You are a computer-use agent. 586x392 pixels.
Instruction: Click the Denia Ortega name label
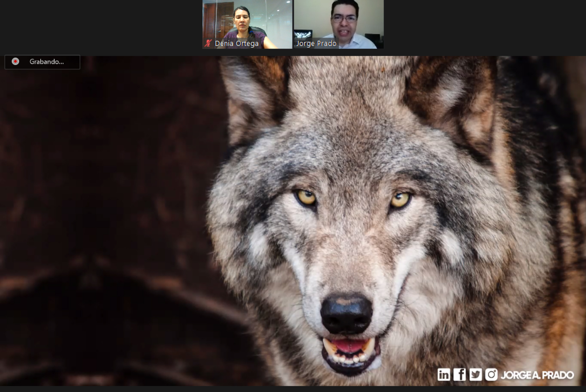click(237, 43)
